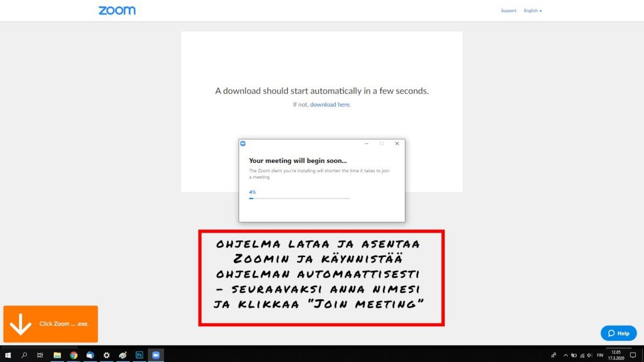
Task: Close the Zoom installer dialog
Action: coord(397,143)
